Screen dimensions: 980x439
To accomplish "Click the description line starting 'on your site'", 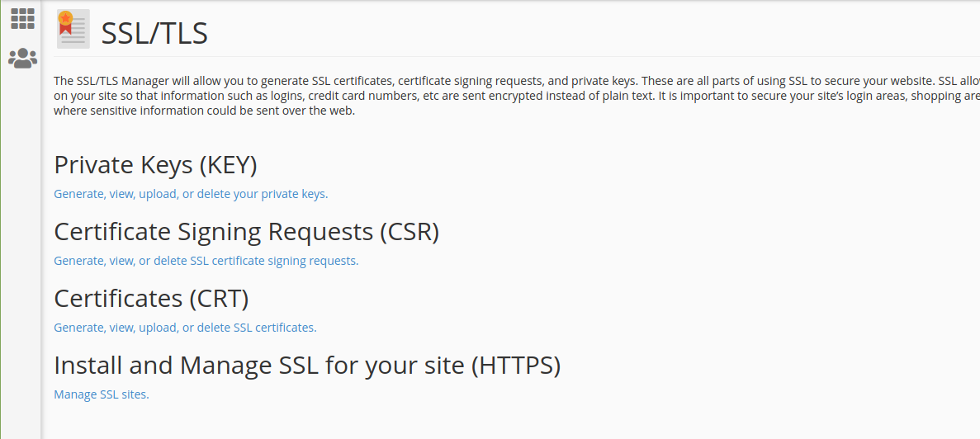I will tap(517, 97).
